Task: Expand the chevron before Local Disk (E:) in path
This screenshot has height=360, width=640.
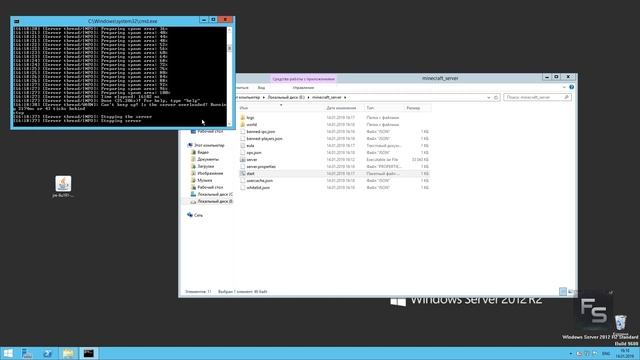Action: pyautogui.click(x=264, y=98)
